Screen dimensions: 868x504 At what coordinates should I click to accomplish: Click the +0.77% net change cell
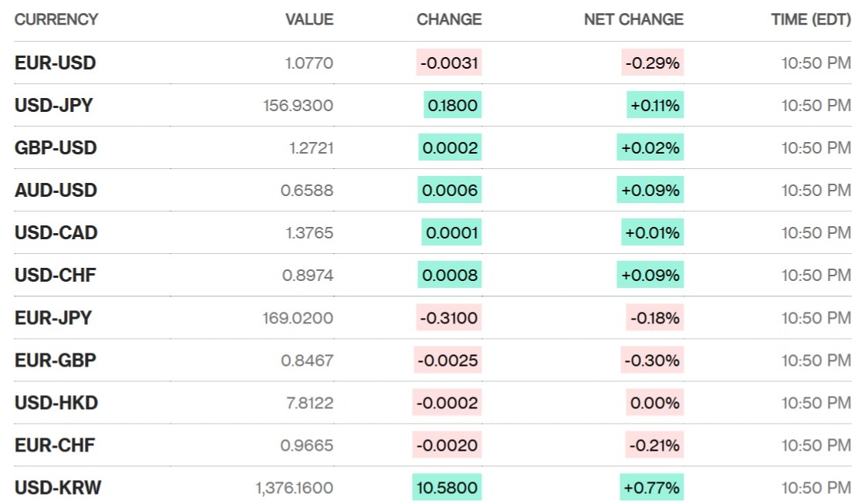(652, 488)
